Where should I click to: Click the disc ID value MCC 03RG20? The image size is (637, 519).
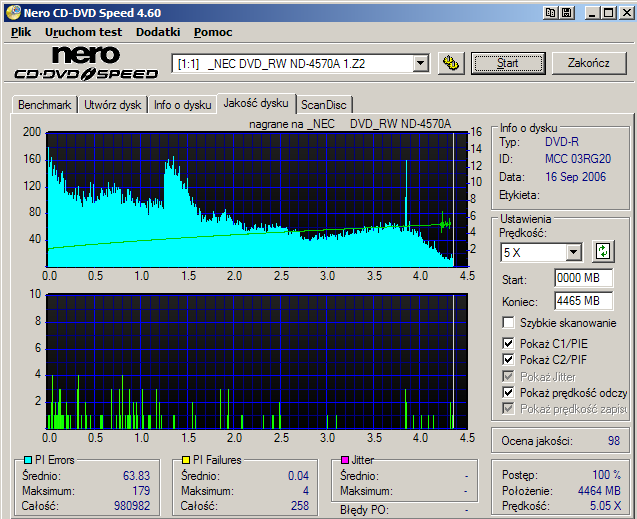coord(578,159)
